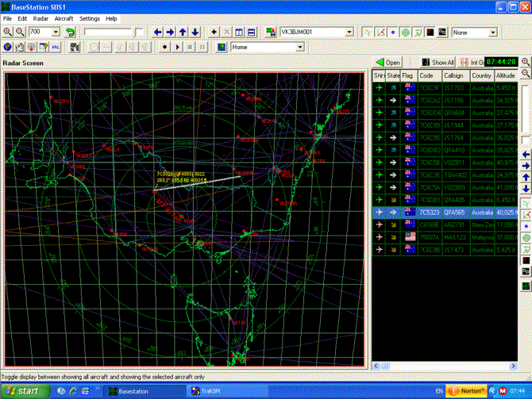Click the green undo/return arrow icon

70,33
